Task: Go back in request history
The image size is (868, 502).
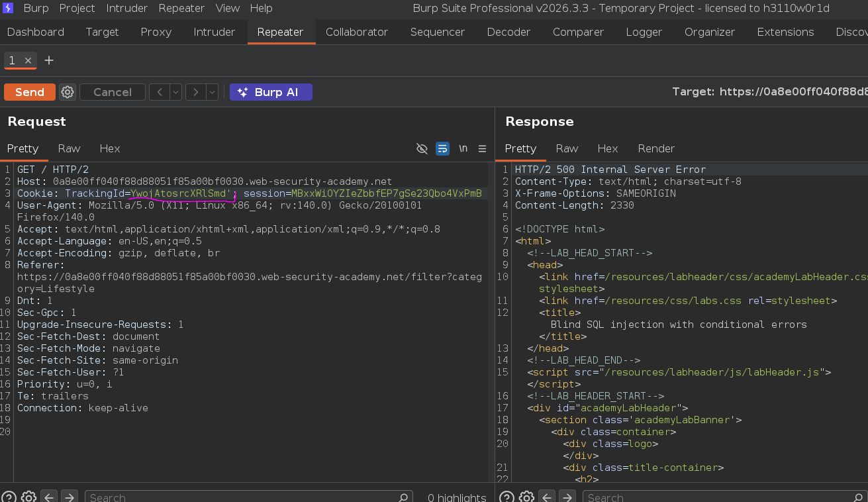Action: (160, 92)
